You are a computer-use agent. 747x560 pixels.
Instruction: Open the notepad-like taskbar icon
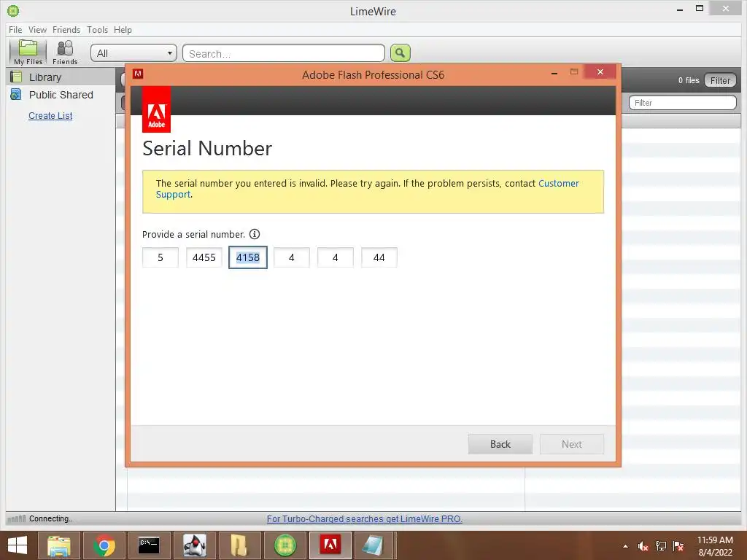click(x=373, y=545)
